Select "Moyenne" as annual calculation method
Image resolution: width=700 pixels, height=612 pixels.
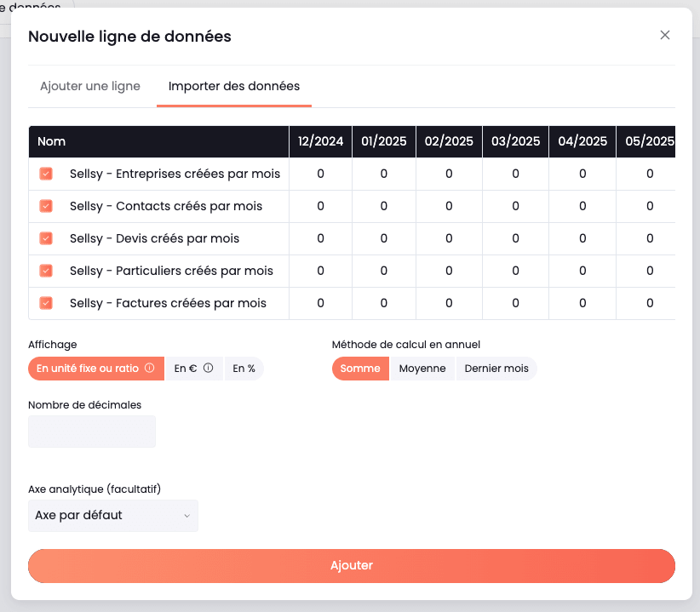(x=422, y=368)
